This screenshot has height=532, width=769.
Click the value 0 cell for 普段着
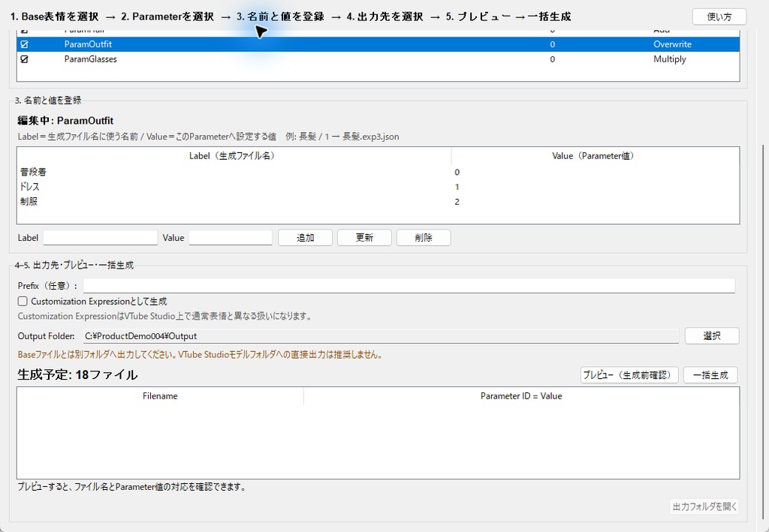click(457, 172)
